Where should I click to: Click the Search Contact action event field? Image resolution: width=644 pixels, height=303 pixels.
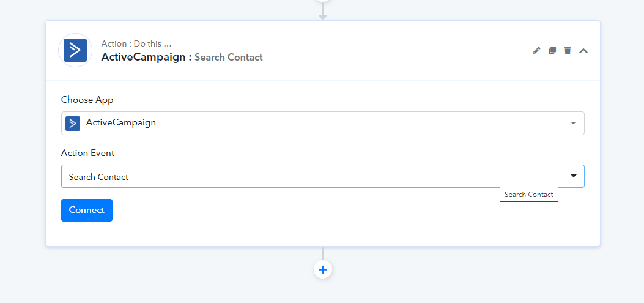coord(323,176)
